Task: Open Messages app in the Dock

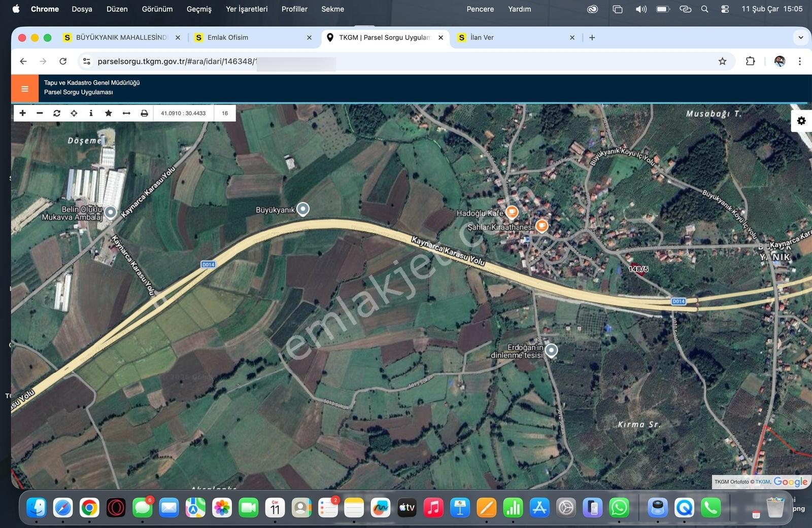Action: click(x=143, y=508)
